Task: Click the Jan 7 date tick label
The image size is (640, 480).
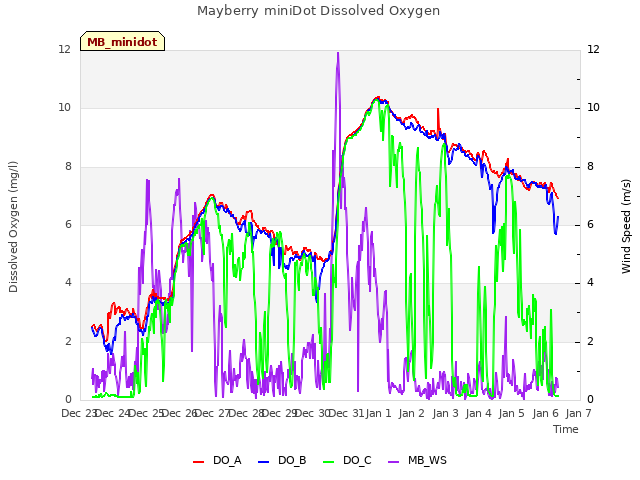Action: (x=578, y=413)
